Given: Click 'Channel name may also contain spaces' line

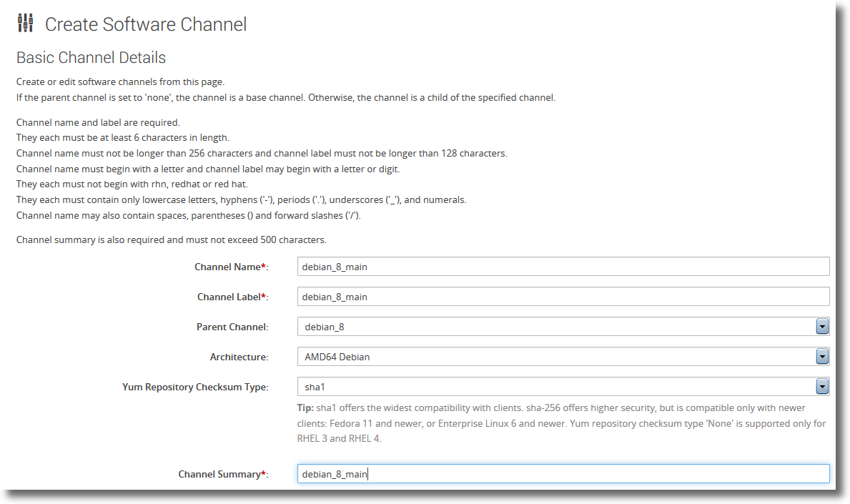Looking at the screenshot, I should (189, 216).
